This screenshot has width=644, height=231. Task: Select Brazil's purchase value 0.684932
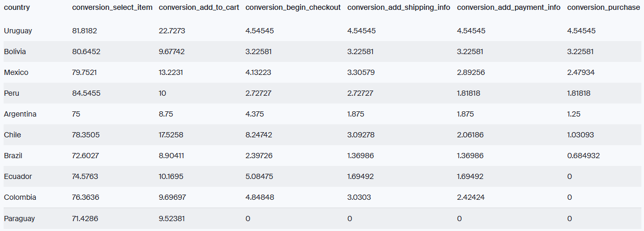click(584, 156)
